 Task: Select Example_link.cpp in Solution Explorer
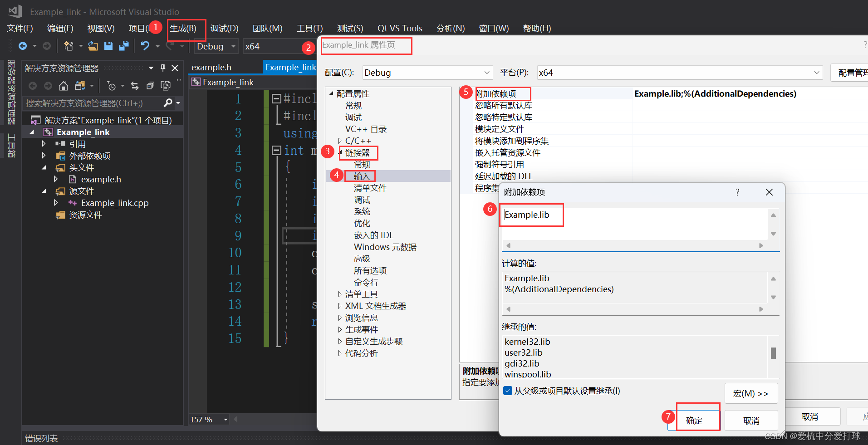tap(115, 203)
